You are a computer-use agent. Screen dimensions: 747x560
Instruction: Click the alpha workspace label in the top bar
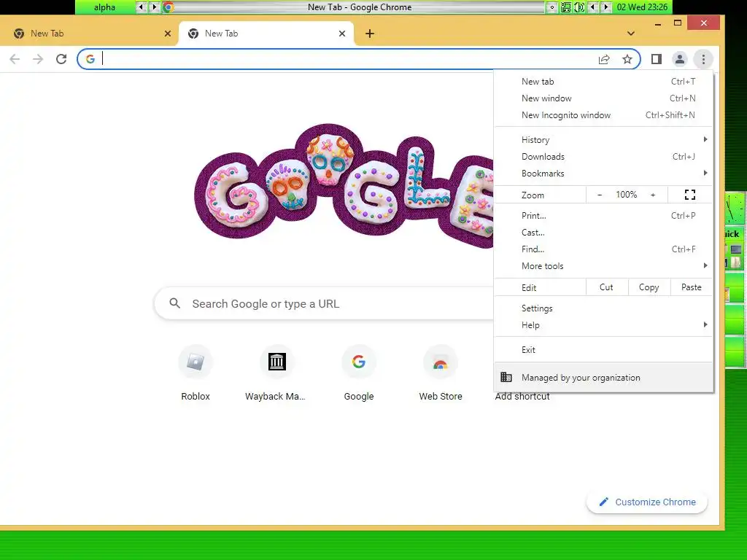click(x=105, y=7)
